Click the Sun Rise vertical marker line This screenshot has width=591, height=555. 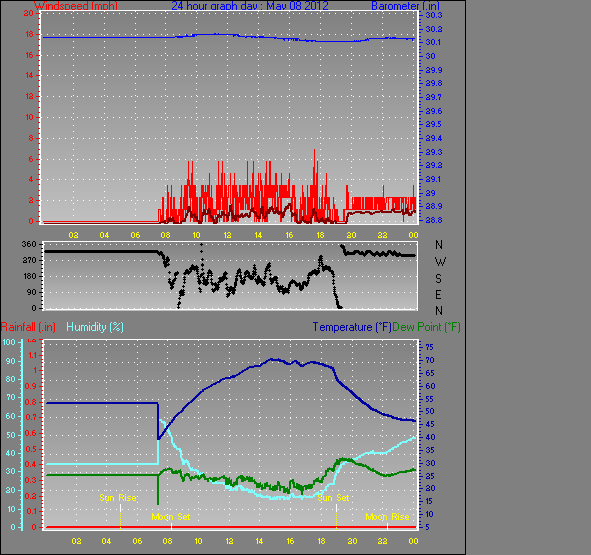(121, 517)
